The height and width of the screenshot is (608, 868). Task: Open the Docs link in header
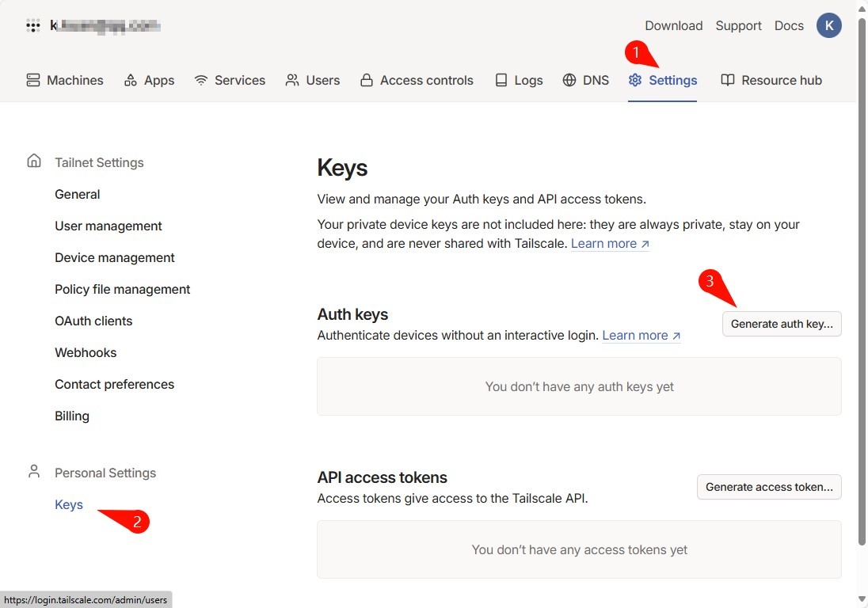coord(789,25)
